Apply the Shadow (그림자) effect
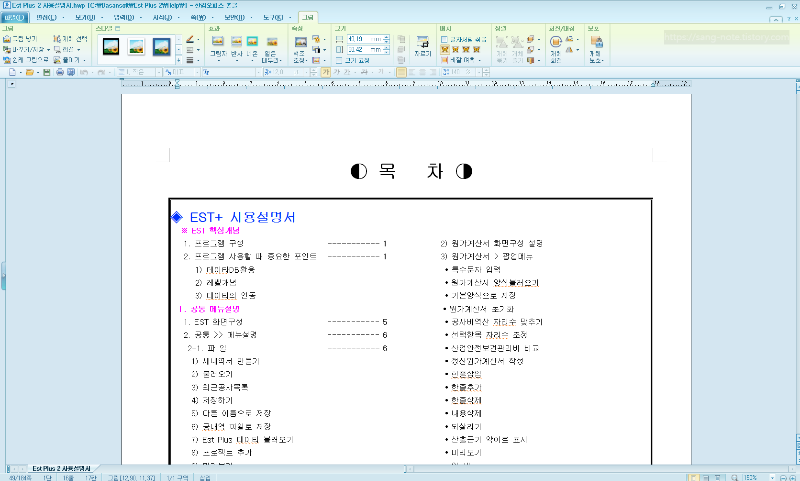Viewport: 800px width, 481px height. click(218, 46)
